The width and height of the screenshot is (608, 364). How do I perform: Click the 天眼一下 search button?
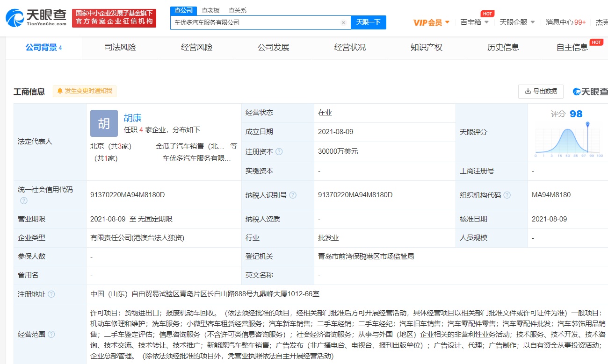pyautogui.click(x=369, y=22)
